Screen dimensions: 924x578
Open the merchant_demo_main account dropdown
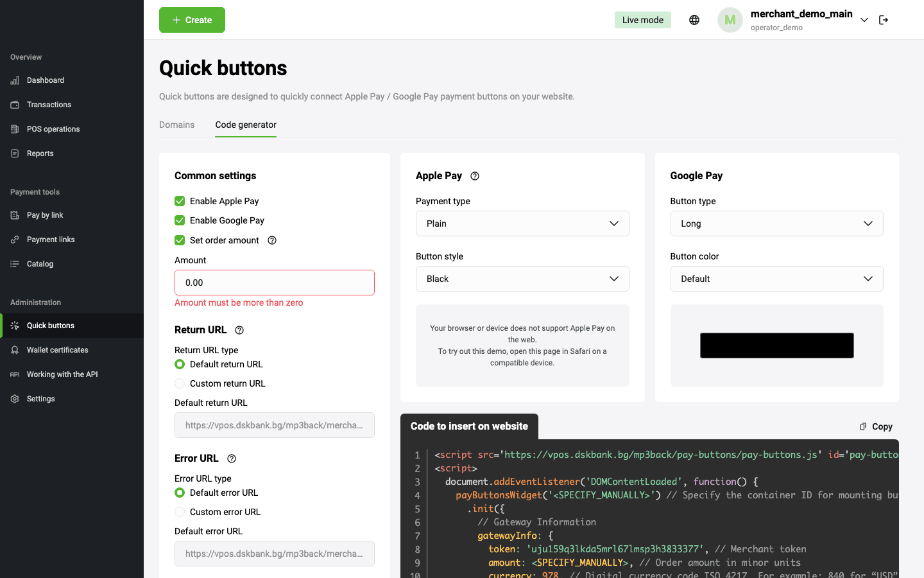(864, 19)
